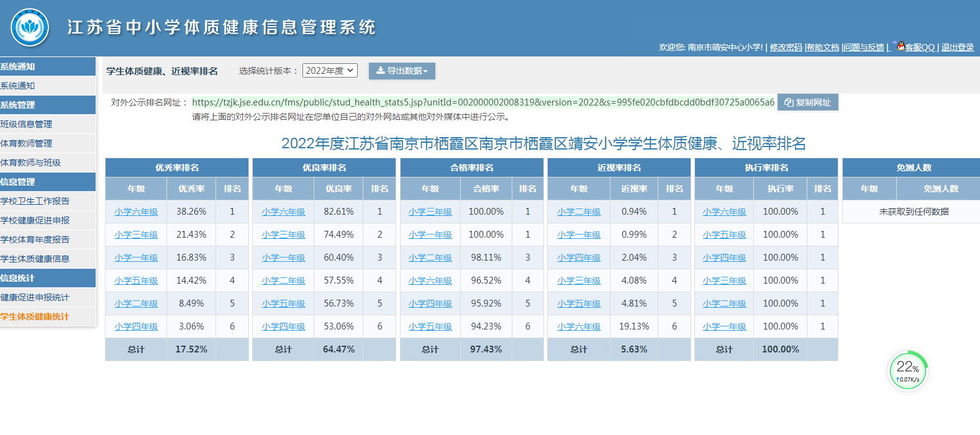Image resolution: width=980 pixels, height=435 pixels.
Task: Click the 退出登录 logout link
Action: tap(958, 47)
